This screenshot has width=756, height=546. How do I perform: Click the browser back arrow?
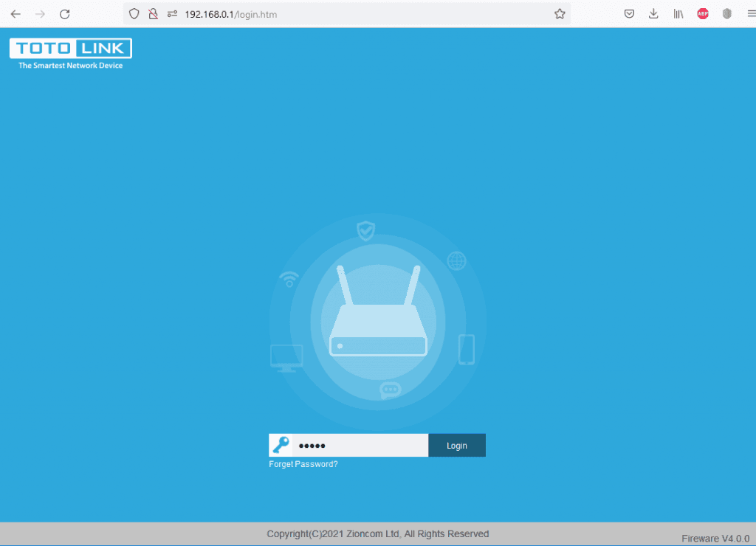[x=16, y=14]
